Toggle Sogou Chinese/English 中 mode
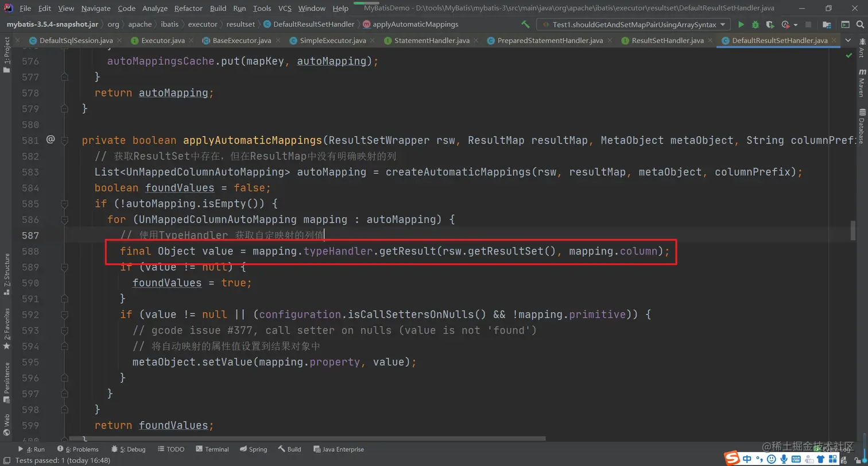 point(747,459)
